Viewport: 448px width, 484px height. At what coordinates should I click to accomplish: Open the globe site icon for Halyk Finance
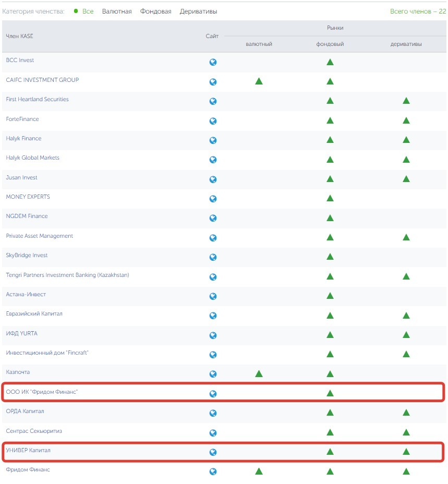(x=213, y=140)
